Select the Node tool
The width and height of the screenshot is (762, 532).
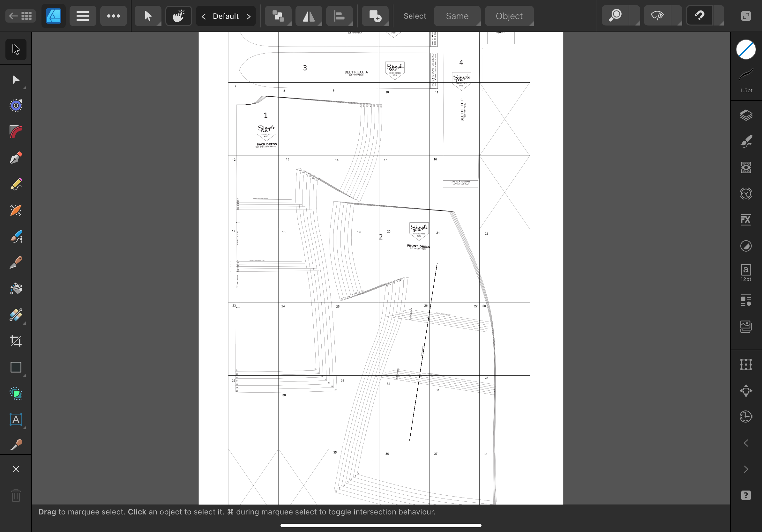[x=16, y=80]
